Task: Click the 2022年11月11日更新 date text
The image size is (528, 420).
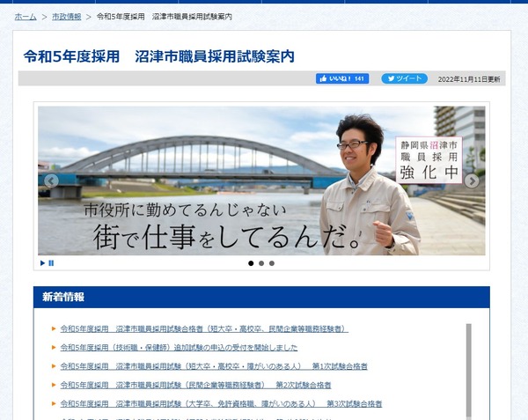Action: (x=469, y=79)
